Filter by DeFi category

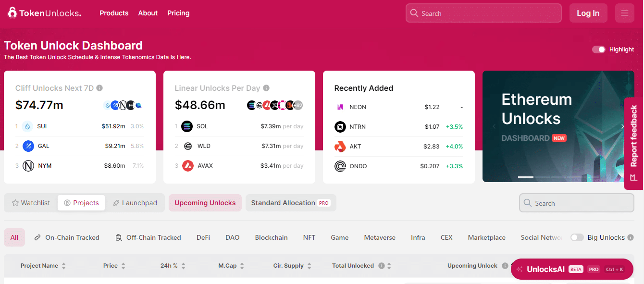(203, 237)
